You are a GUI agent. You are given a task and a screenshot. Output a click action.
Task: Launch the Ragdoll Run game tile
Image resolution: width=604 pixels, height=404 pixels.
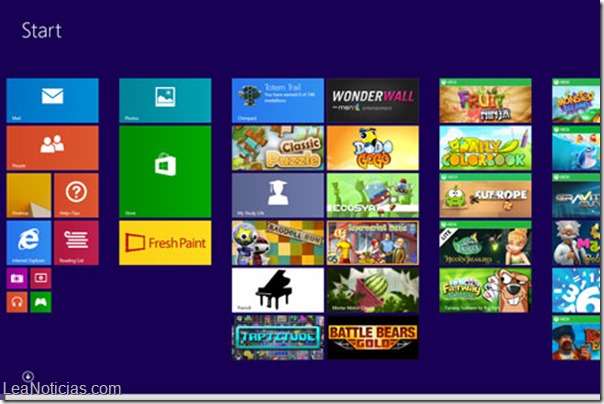[x=278, y=243]
